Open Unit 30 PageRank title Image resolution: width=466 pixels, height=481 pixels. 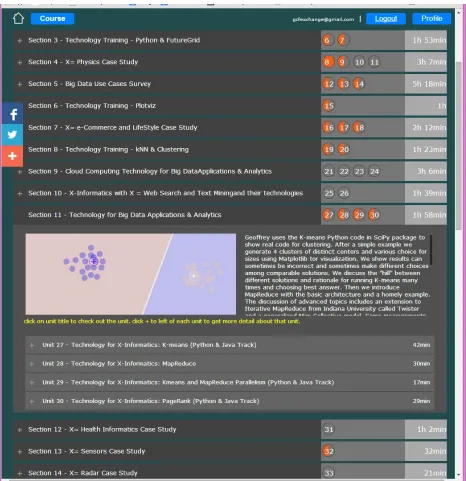pyautogui.click(x=151, y=401)
